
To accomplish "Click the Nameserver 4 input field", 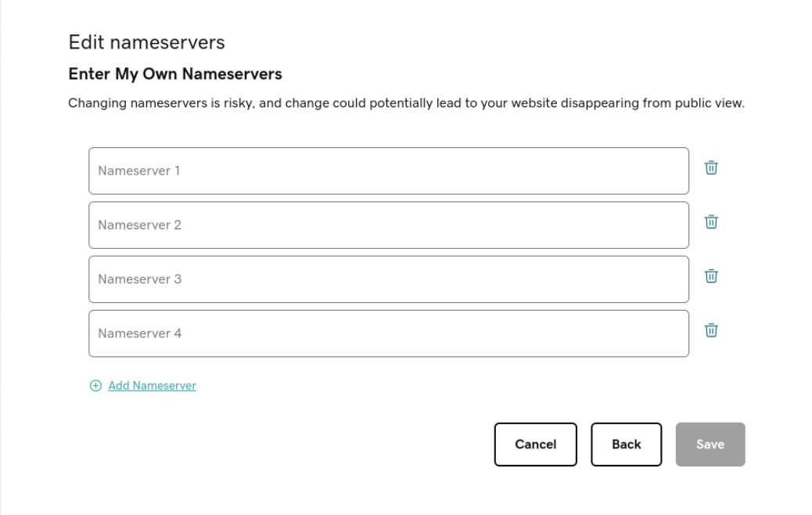I will coord(389,333).
